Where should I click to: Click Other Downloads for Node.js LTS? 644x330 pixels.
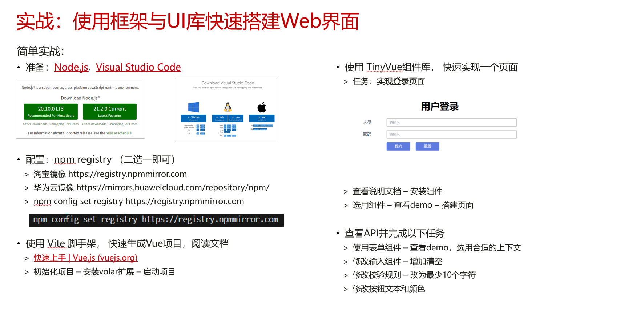click(35, 124)
